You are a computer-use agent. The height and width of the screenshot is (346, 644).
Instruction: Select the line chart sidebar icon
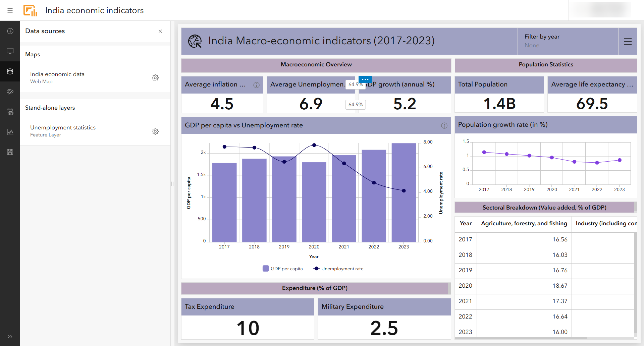10,132
